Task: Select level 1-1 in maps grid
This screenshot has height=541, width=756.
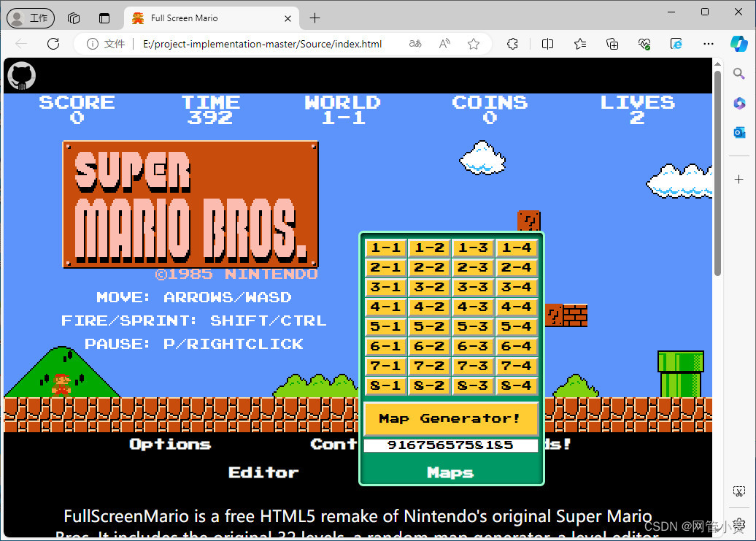Action: (x=386, y=248)
